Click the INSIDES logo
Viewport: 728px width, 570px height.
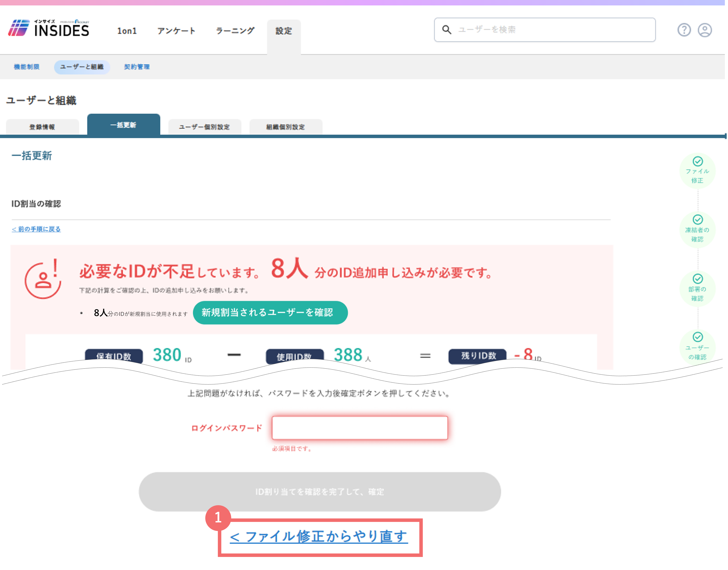(49, 28)
